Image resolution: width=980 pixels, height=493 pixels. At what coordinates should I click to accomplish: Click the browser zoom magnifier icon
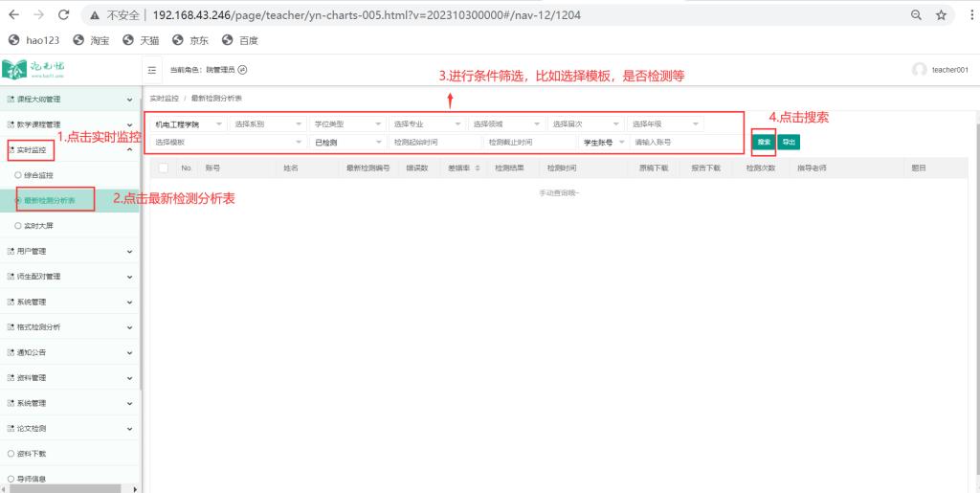pos(916,15)
